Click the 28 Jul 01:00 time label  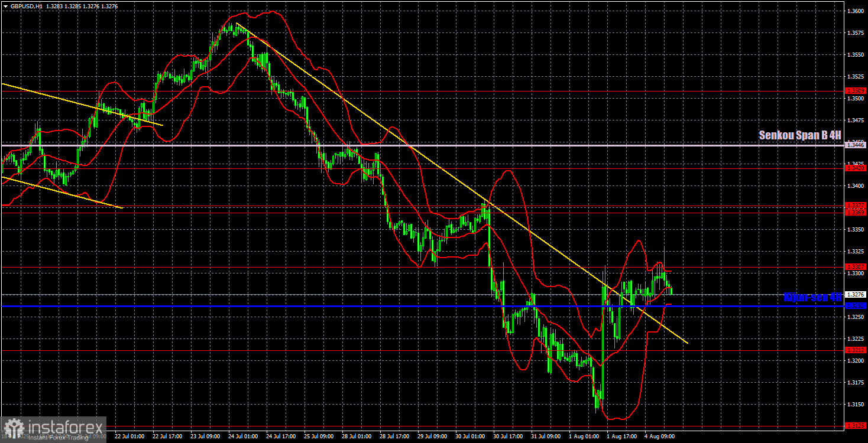(356, 437)
